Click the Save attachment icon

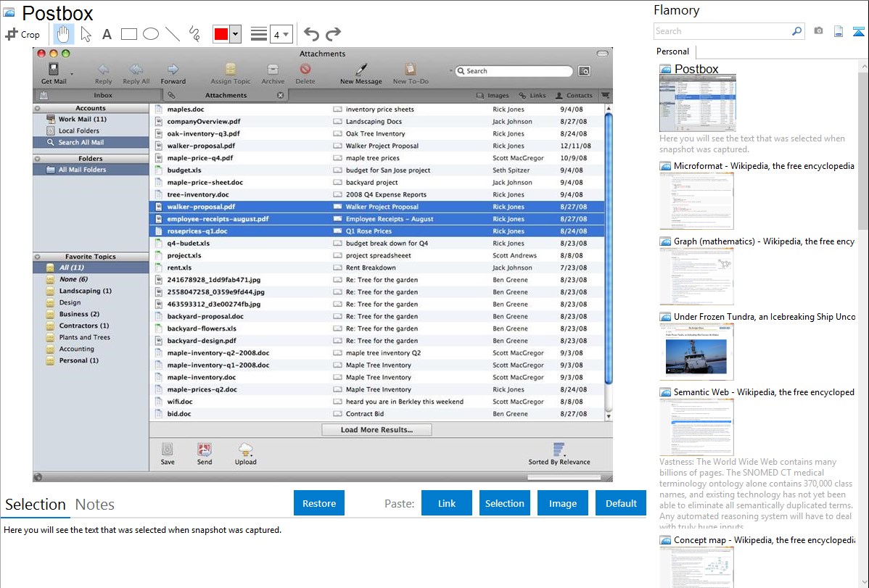[x=168, y=450]
